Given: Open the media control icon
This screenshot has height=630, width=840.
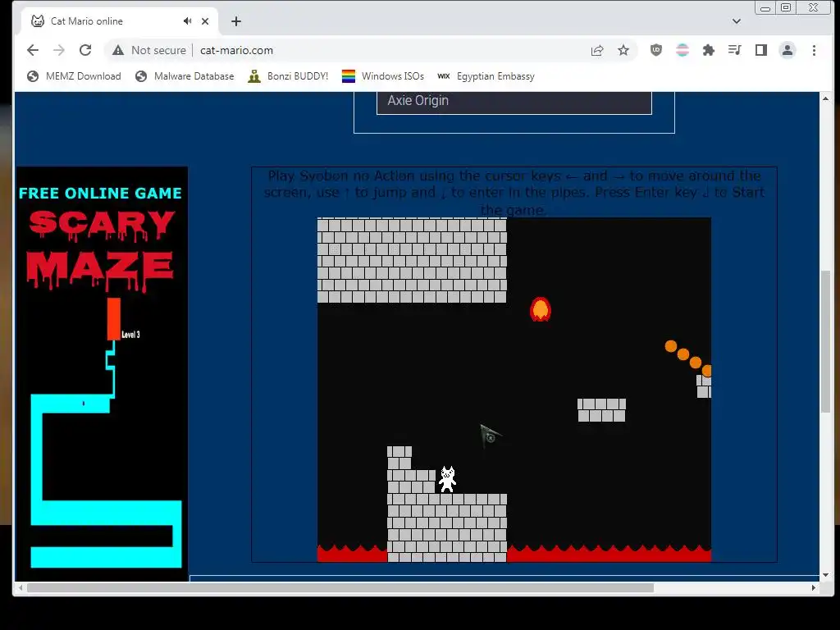Looking at the screenshot, I should pyautogui.click(x=734, y=50).
